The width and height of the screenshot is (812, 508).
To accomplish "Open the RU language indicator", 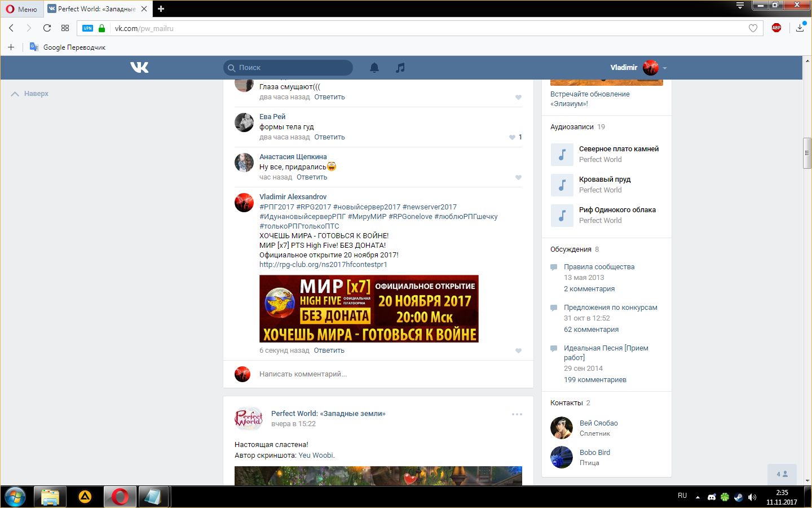I will [x=682, y=496].
